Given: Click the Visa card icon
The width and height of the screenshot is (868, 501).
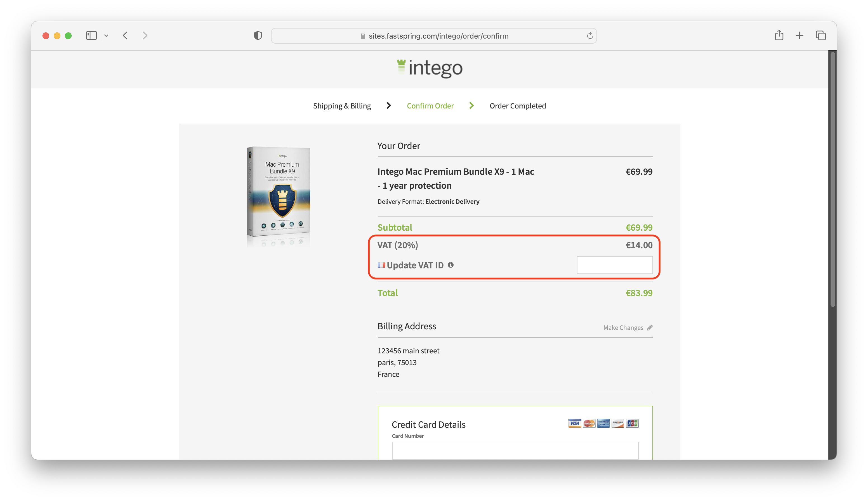Looking at the screenshot, I should click(x=574, y=423).
